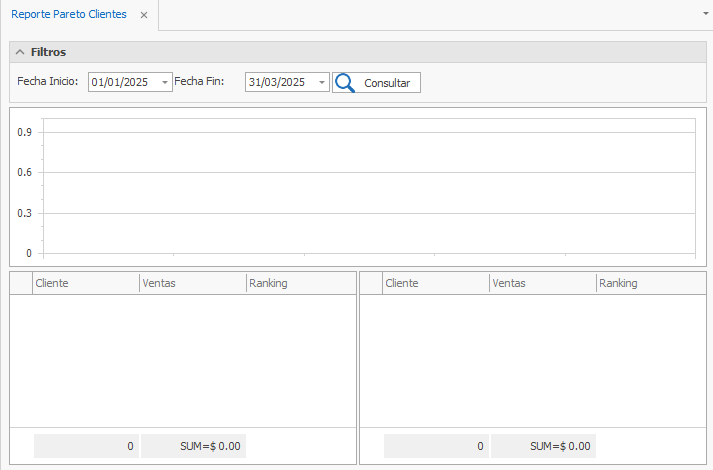Click the empty Pareto chart area
This screenshot has height=470, width=713.
point(366,185)
